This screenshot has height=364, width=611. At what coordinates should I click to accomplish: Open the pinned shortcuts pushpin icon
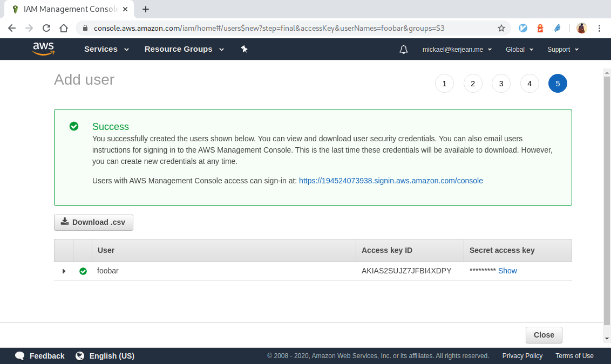pos(245,49)
